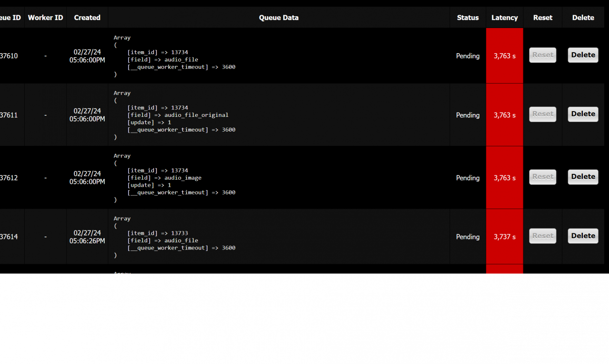Image resolution: width=609 pixels, height=364 pixels.
Task: Click the Delete column header
Action: (583, 18)
